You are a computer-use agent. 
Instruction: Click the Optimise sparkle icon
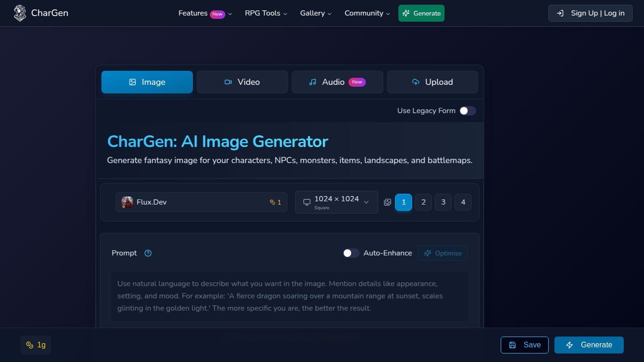point(428,253)
